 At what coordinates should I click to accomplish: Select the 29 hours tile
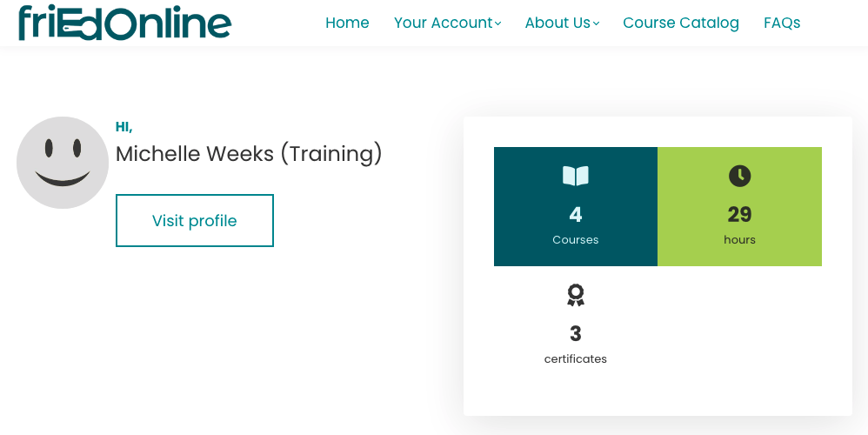tap(739, 206)
